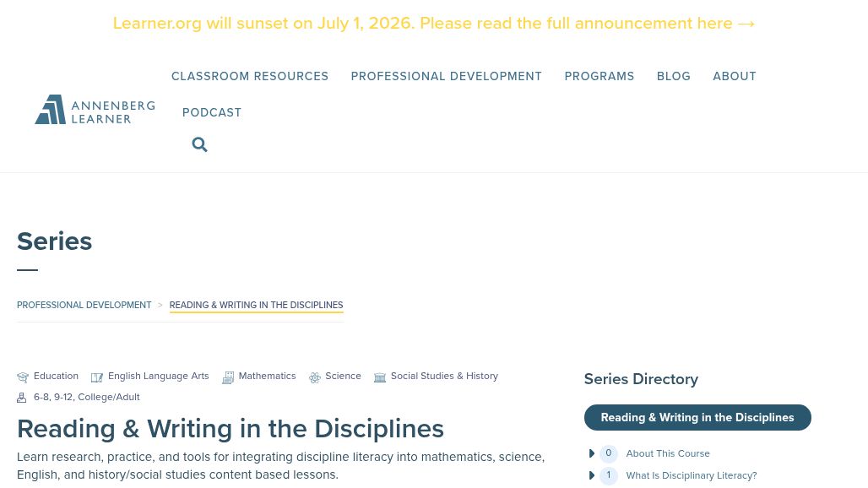The width and height of the screenshot is (868, 488).
Task: Open the sunset announcement link
Action: 434,24
